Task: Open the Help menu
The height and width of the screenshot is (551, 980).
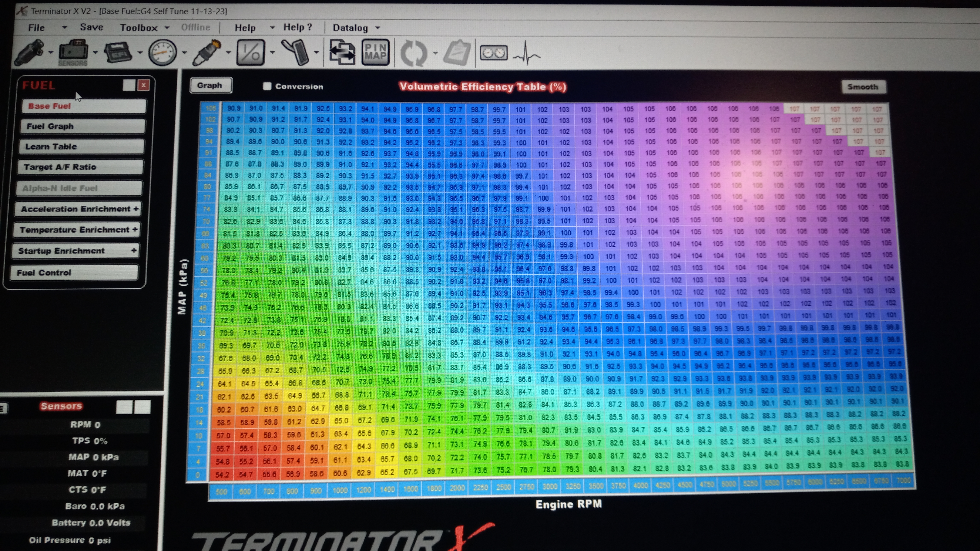Action: point(245,28)
